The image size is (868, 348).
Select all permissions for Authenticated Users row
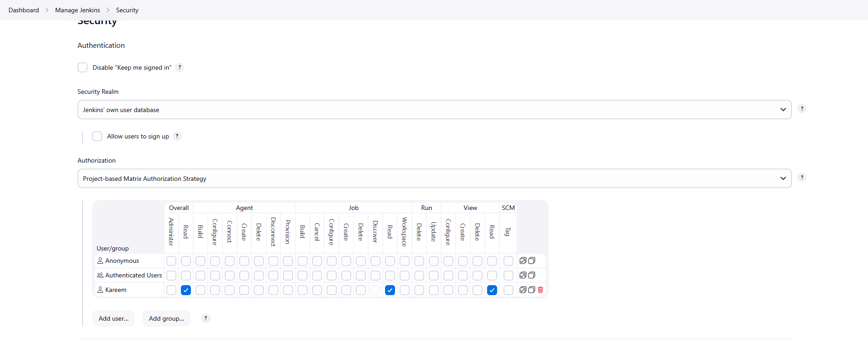click(523, 275)
